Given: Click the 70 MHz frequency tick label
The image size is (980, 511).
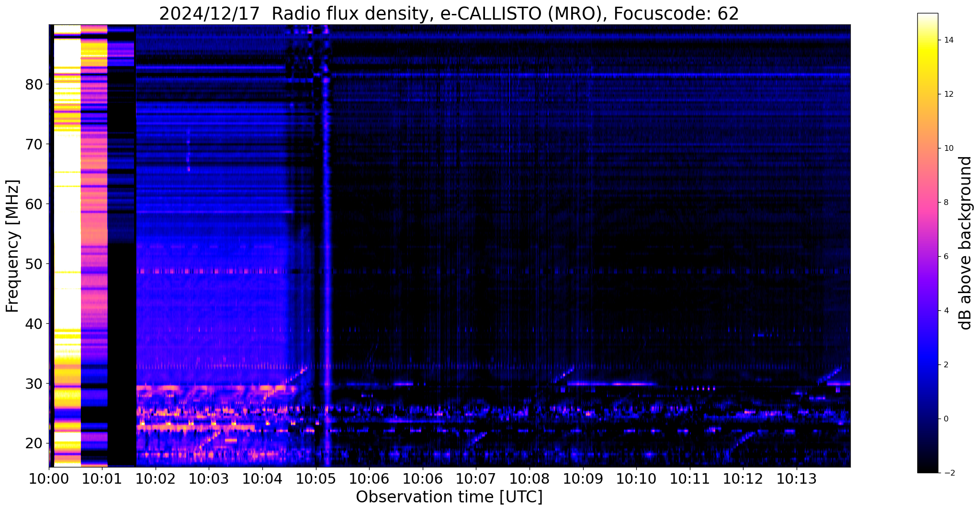Looking at the screenshot, I should (34, 144).
